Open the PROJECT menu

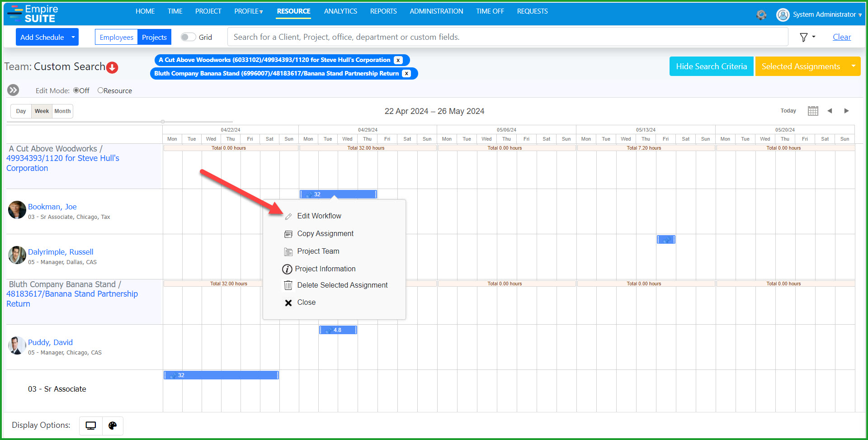pyautogui.click(x=208, y=11)
